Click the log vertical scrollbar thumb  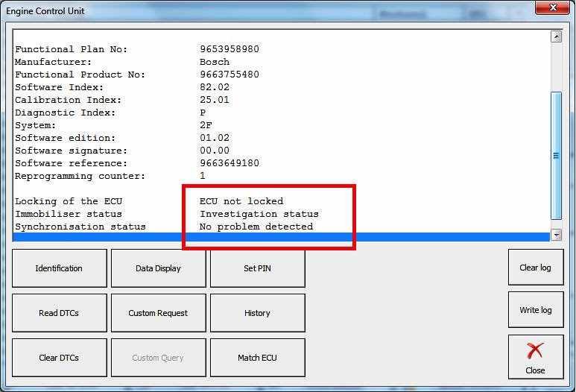[x=557, y=156]
